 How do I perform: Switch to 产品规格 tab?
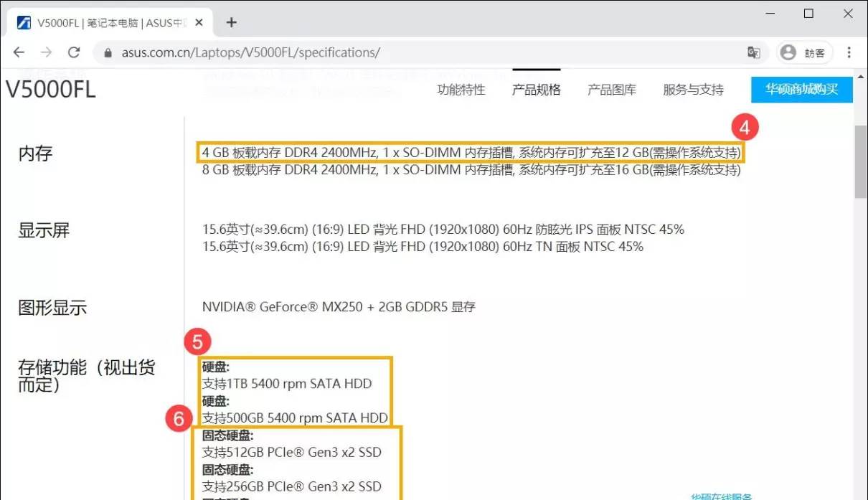(x=536, y=90)
